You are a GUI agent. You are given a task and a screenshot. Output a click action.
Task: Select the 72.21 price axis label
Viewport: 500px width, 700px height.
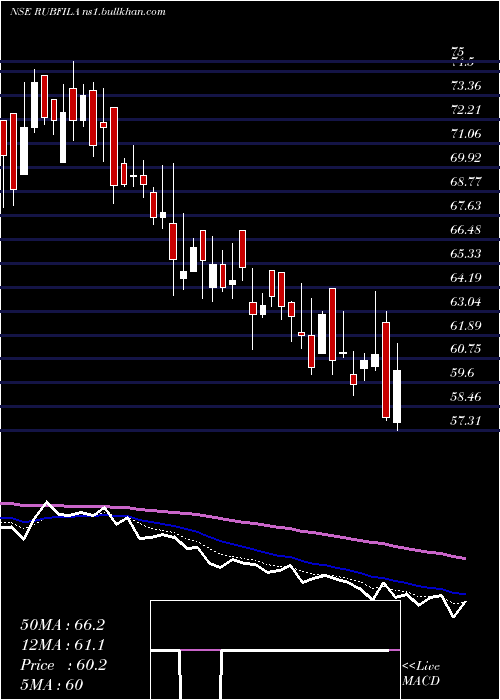466,110
